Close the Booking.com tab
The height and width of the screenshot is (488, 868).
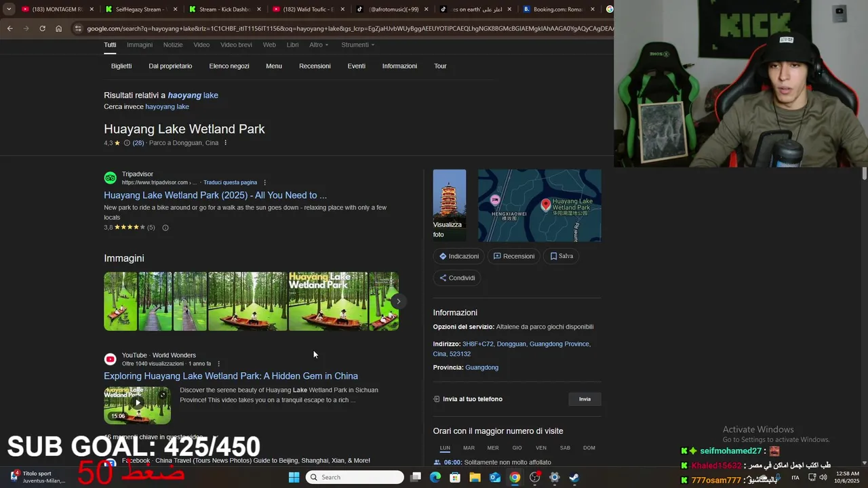point(593,9)
